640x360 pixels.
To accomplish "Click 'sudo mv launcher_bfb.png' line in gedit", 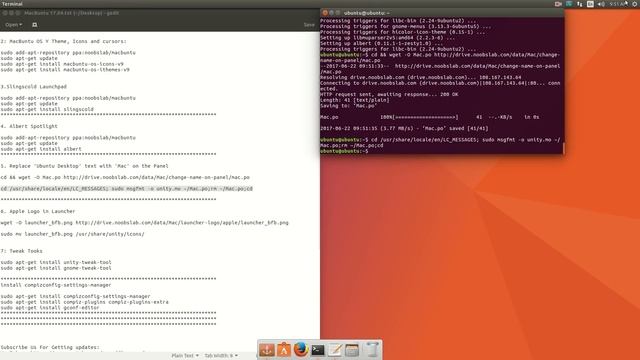I will pos(73,234).
